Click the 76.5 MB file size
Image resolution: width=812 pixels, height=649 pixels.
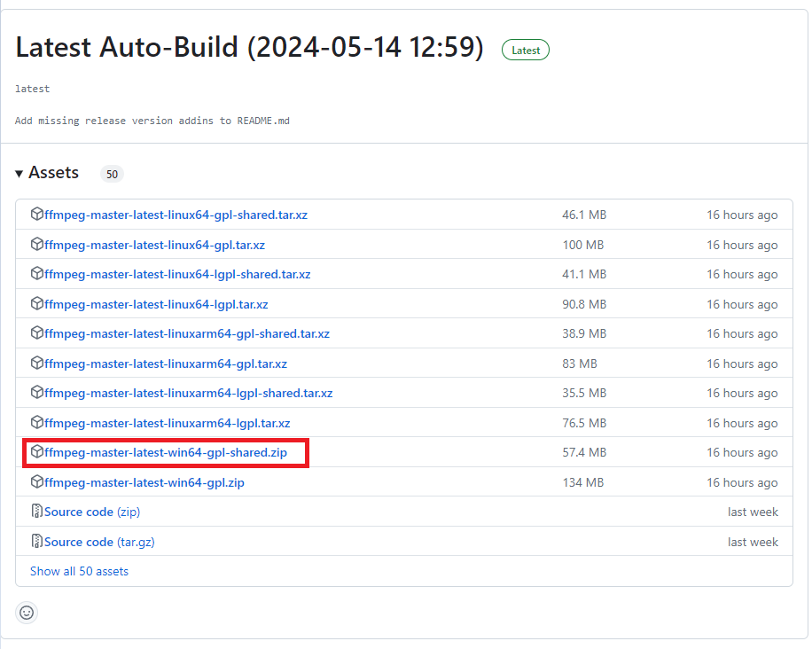point(584,424)
